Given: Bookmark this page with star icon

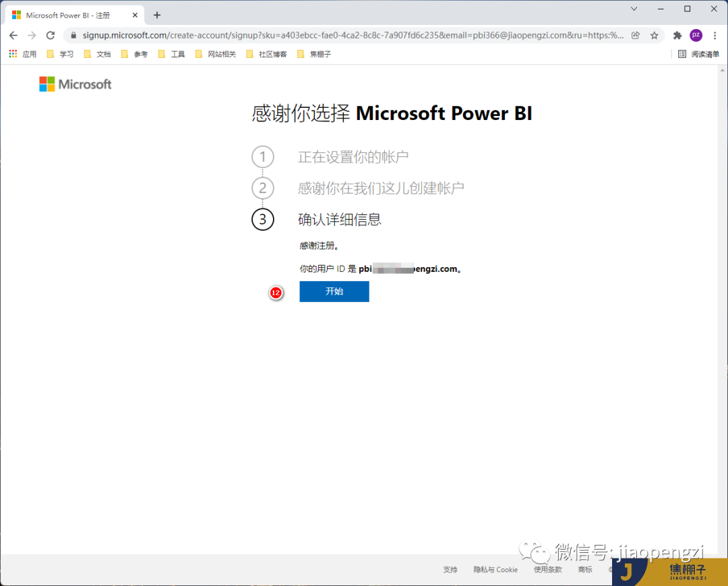Looking at the screenshot, I should point(654,35).
